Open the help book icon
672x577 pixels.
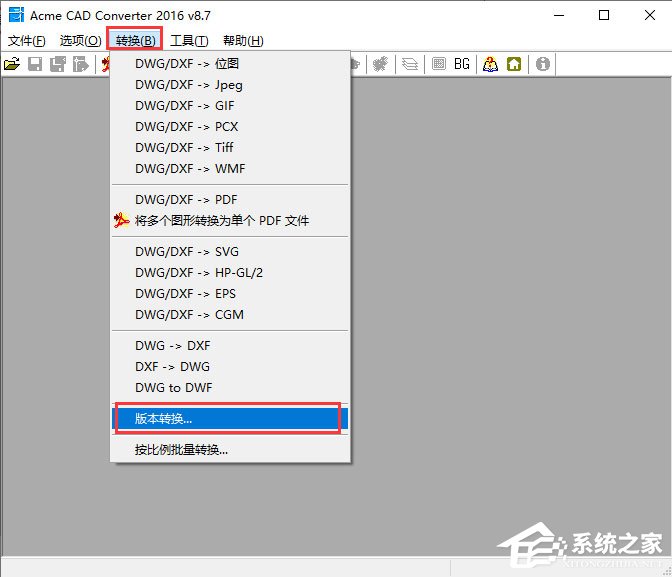(490, 64)
